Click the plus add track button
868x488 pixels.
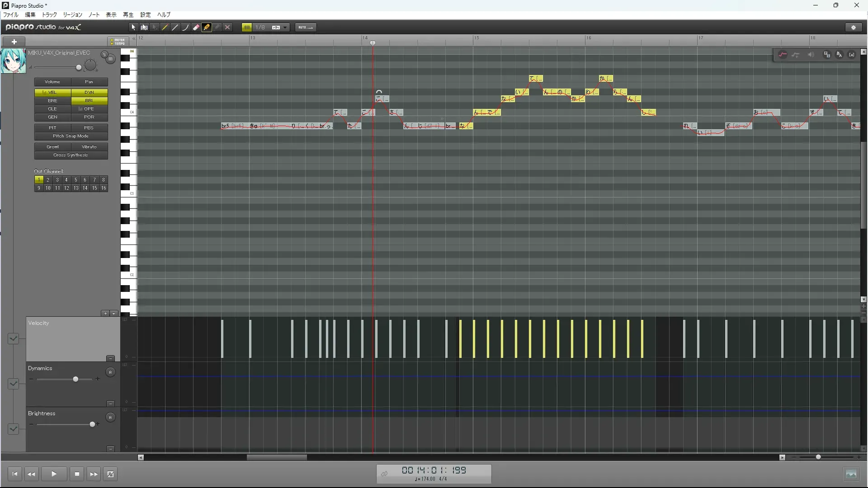pyautogui.click(x=14, y=42)
